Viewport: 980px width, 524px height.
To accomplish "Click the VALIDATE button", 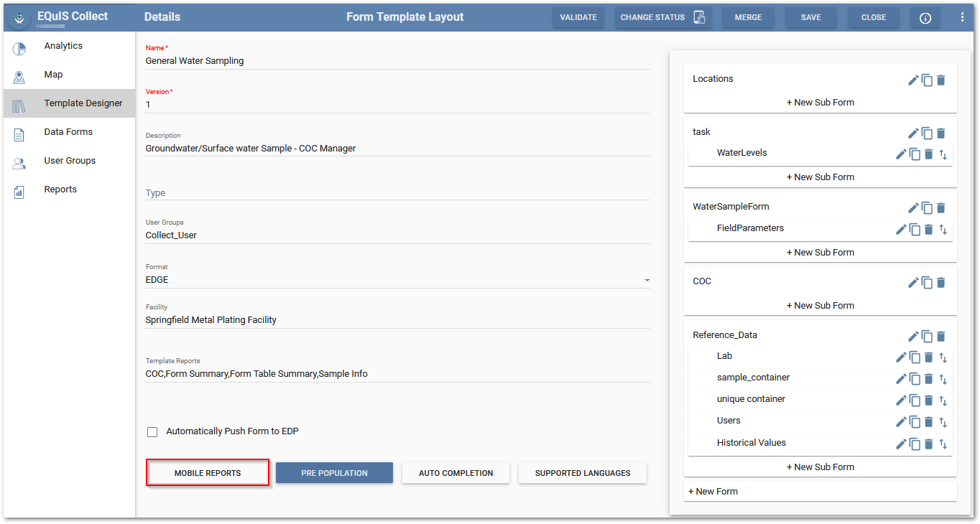I will 578,17.
